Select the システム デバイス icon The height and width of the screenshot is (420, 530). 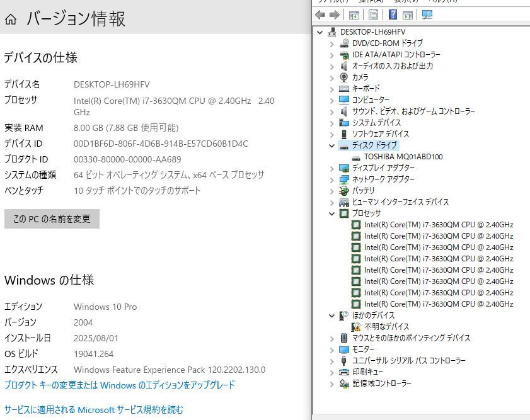tap(344, 123)
